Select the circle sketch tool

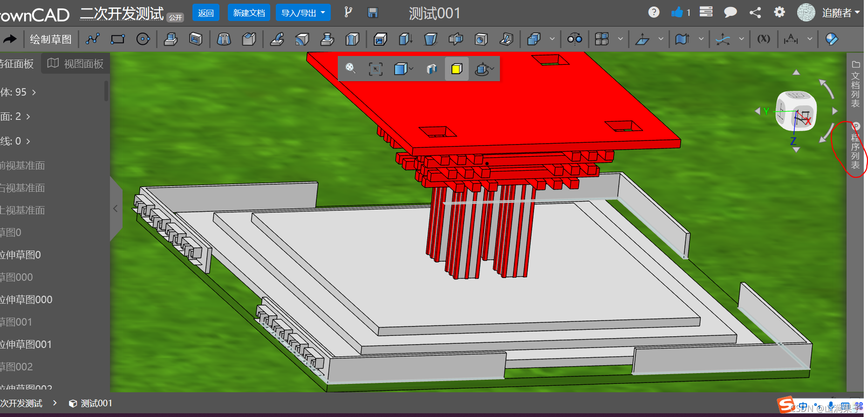[143, 39]
